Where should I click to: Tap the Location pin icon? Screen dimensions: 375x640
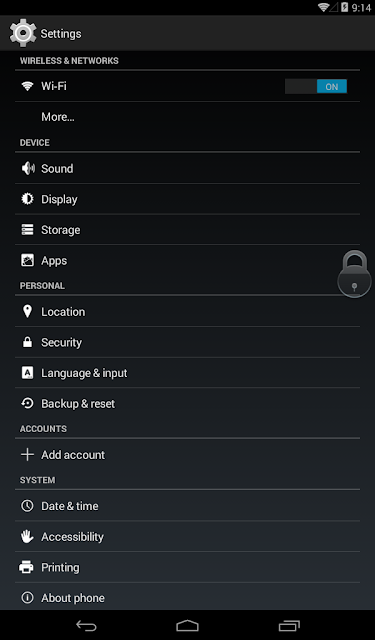click(27, 311)
